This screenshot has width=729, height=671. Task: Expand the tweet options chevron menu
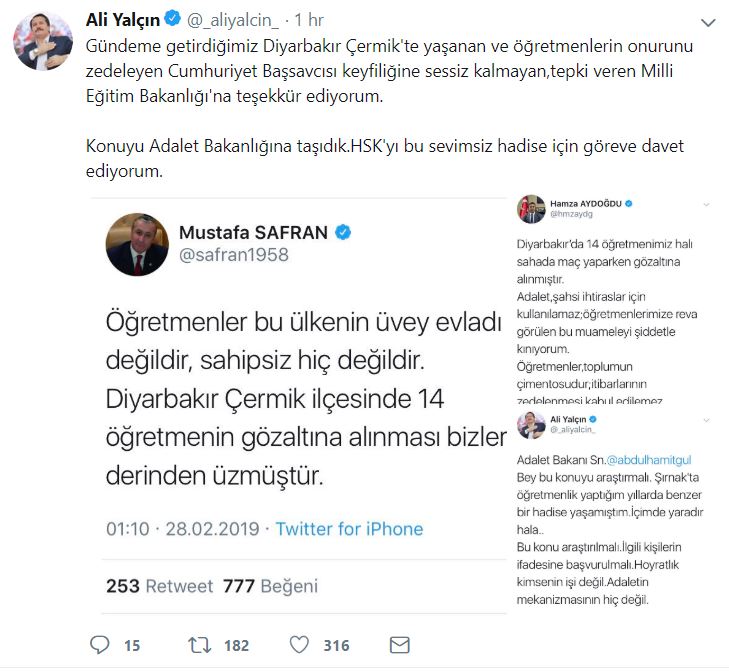[708, 23]
